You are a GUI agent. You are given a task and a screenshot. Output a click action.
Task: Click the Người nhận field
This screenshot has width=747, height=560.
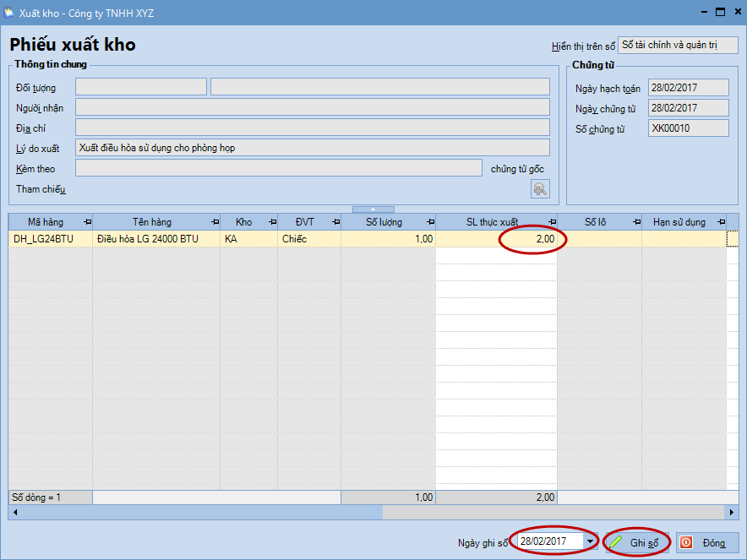pyautogui.click(x=313, y=107)
